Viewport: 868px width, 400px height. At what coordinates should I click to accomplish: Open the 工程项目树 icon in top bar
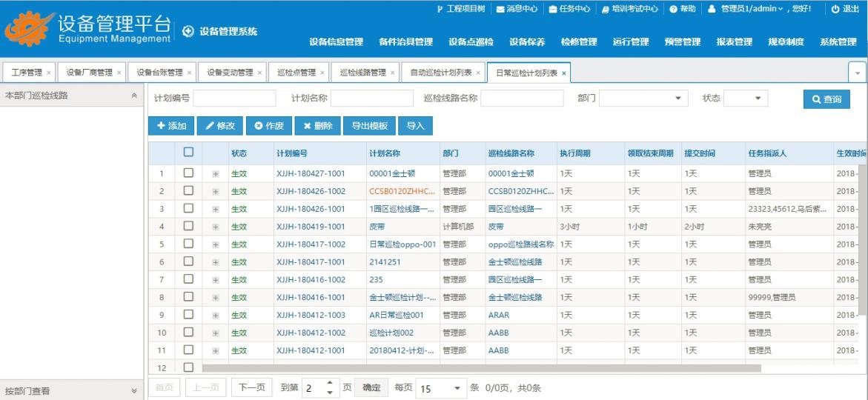(x=440, y=9)
